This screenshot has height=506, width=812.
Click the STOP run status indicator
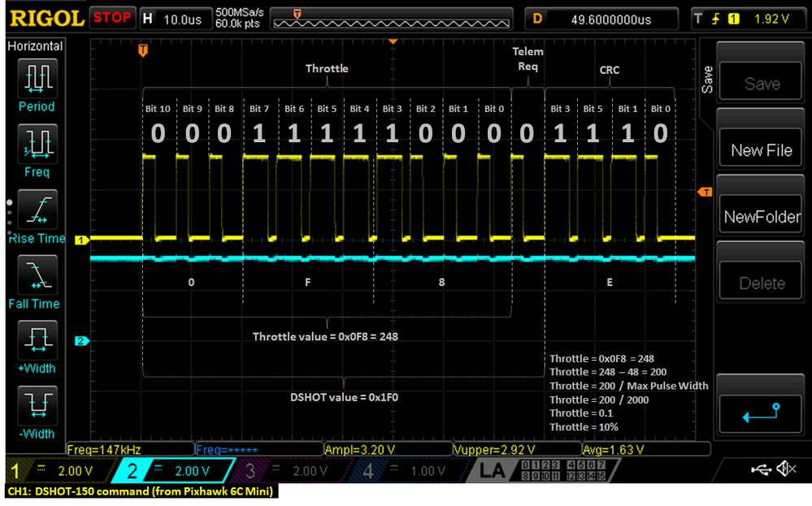pos(112,18)
